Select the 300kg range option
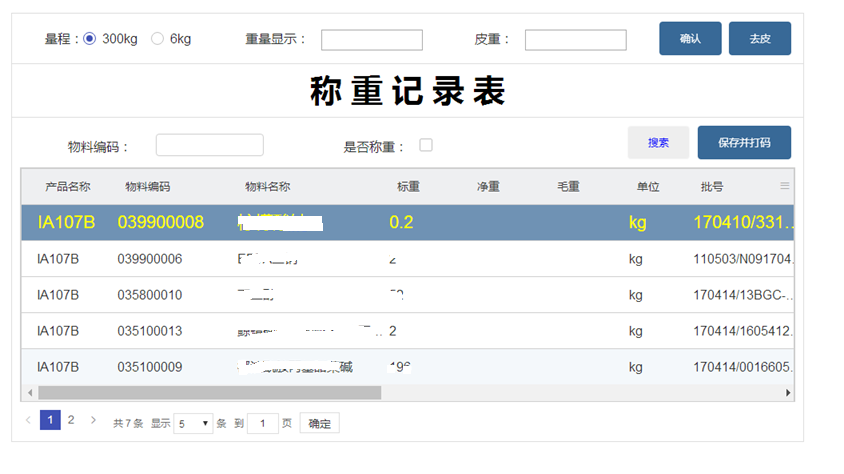 pos(90,39)
